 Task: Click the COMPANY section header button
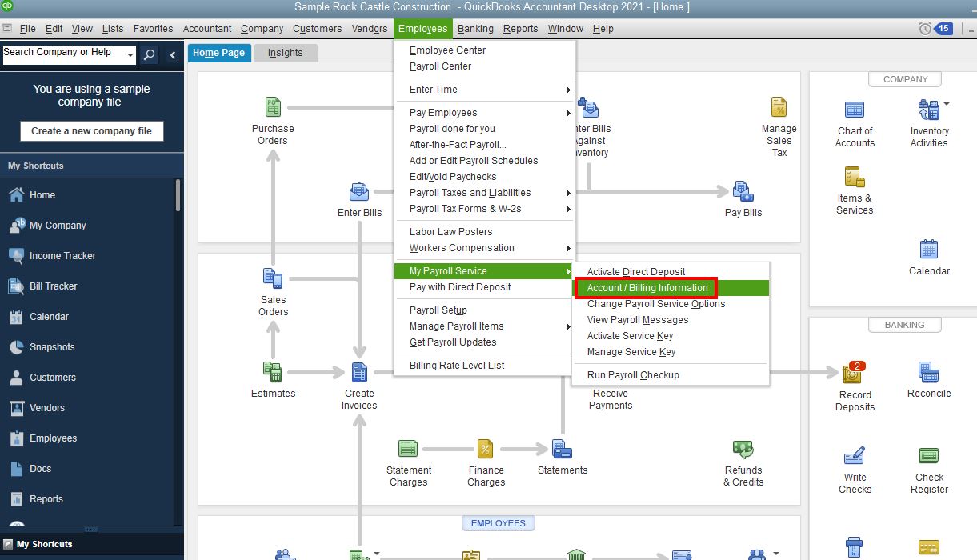pyautogui.click(x=905, y=79)
